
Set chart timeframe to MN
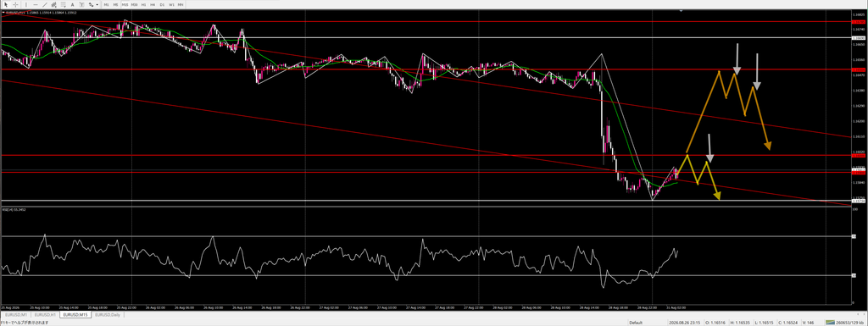pyautogui.click(x=181, y=4)
